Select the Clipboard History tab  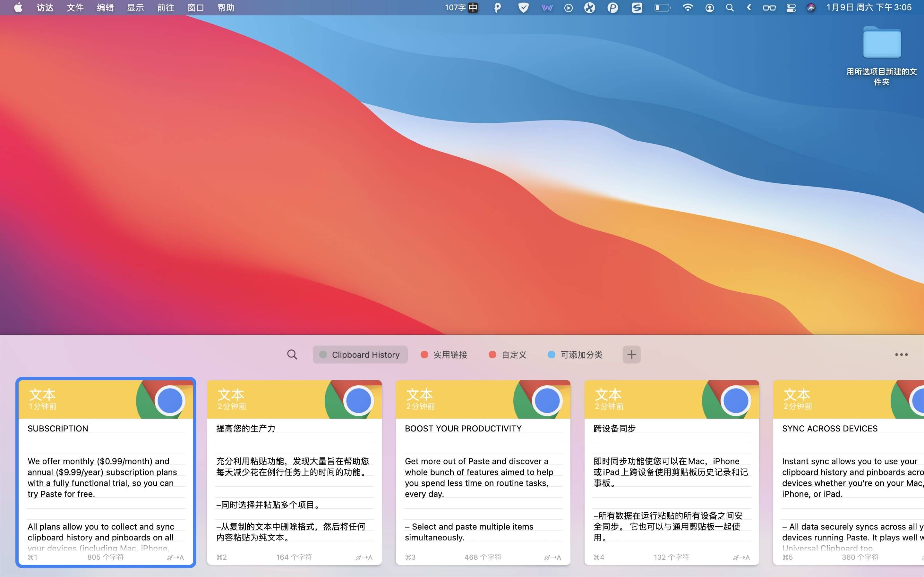click(360, 355)
